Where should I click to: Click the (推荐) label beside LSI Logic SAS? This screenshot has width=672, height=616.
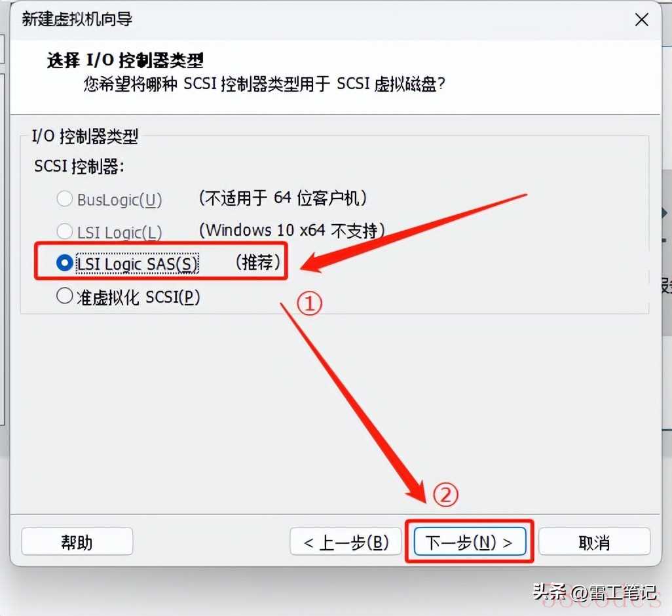[258, 262]
